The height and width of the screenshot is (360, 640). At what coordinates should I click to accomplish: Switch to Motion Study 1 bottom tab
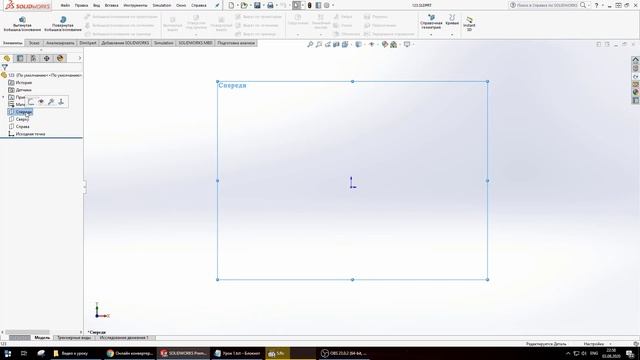pos(124,338)
